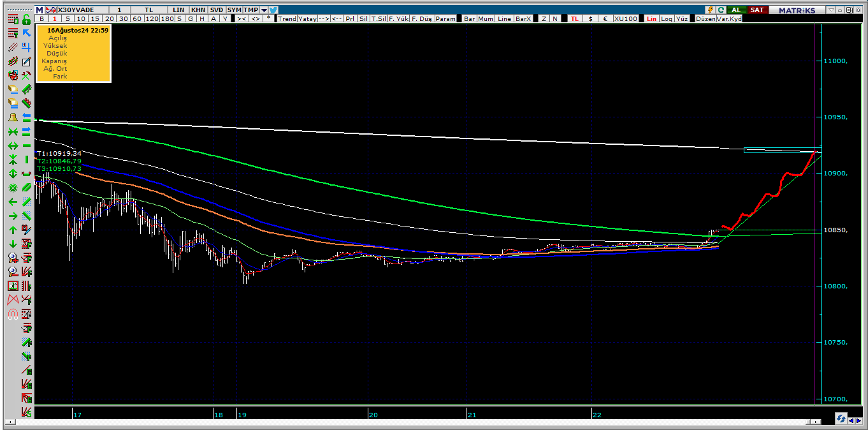Click the green up arrow icon
The width and height of the screenshot is (868, 430).
(13, 230)
